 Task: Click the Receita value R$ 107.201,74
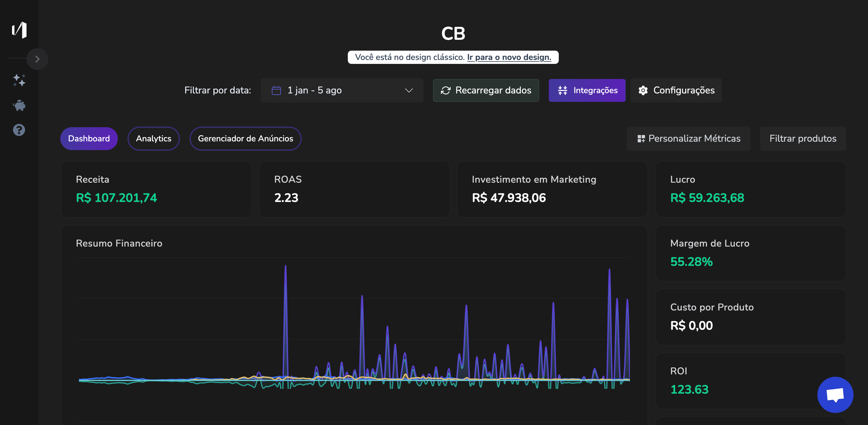(x=116, y=198)
